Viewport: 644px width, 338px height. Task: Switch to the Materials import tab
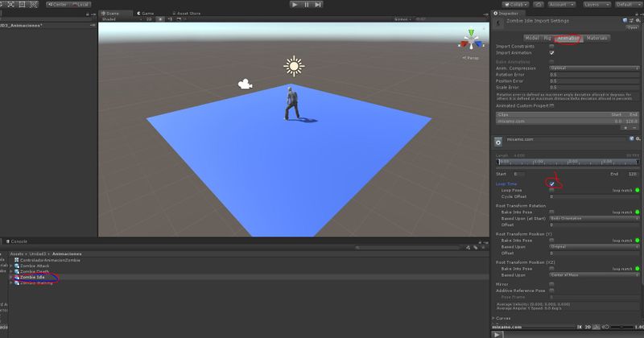point(597,38)
